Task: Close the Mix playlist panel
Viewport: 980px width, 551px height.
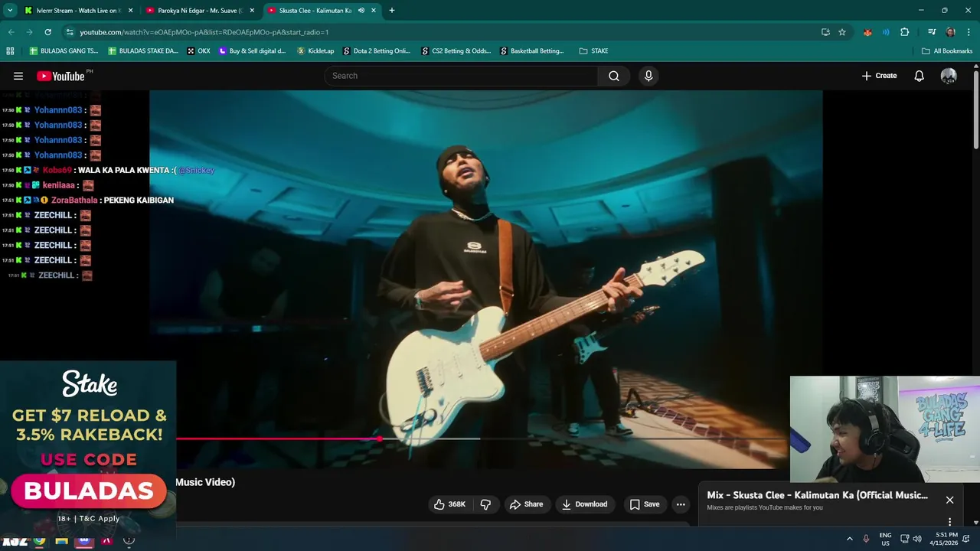Action: tap(949, 500)
